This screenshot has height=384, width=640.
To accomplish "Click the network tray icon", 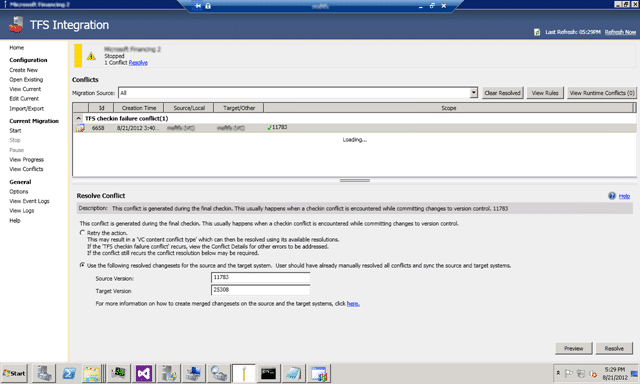I will tap(581, 373).
